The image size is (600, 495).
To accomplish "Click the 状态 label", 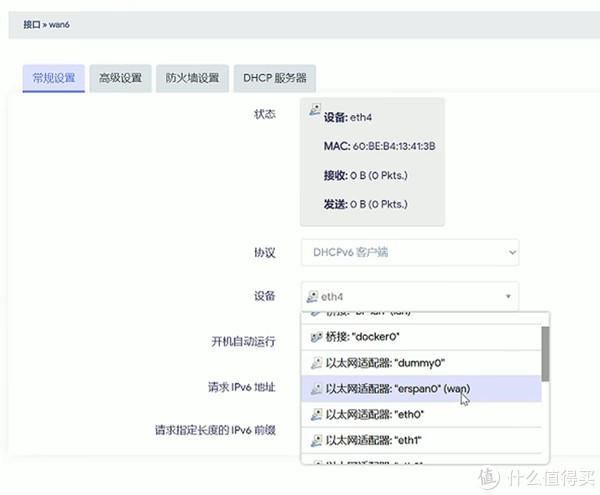I will coord(265,114).
